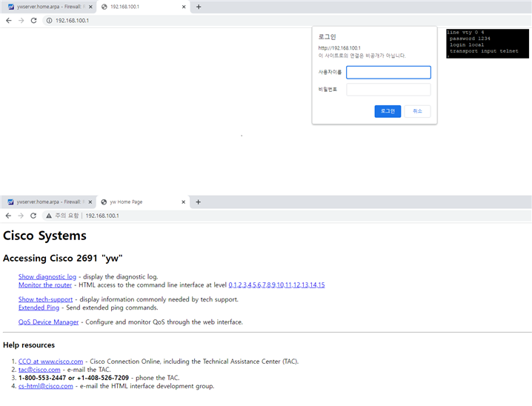Click 'transport input telnet' terminal line

[x=484, y=51]
